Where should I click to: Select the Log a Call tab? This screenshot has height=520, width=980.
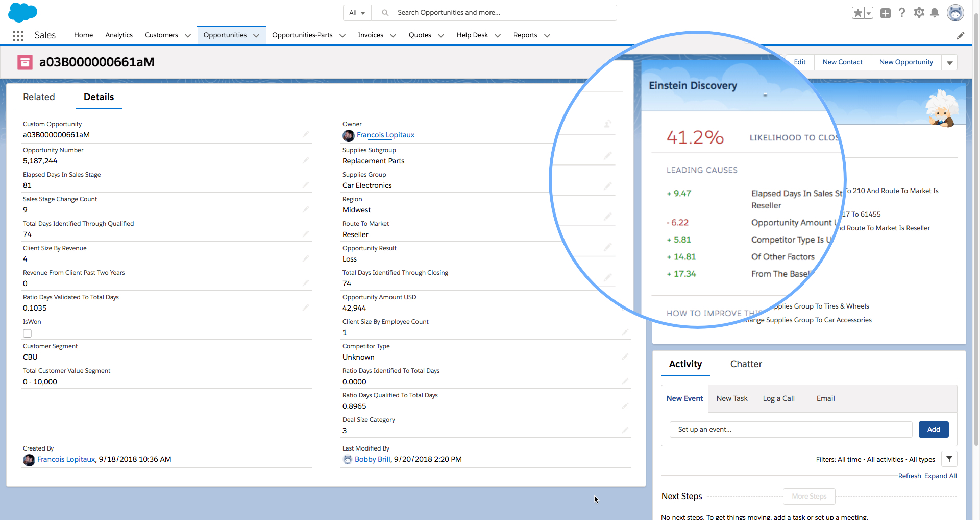(x=778, y=398)
